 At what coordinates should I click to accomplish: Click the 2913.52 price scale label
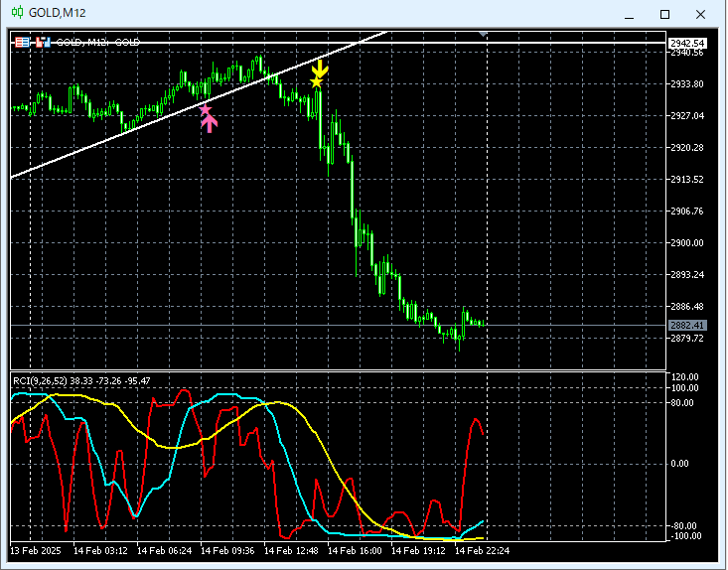click(x=687, y=180)
